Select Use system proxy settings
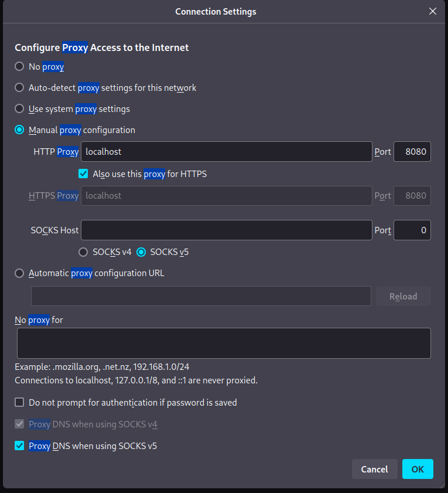Viewport: 448px width, 493px height. tap(20, 109)
